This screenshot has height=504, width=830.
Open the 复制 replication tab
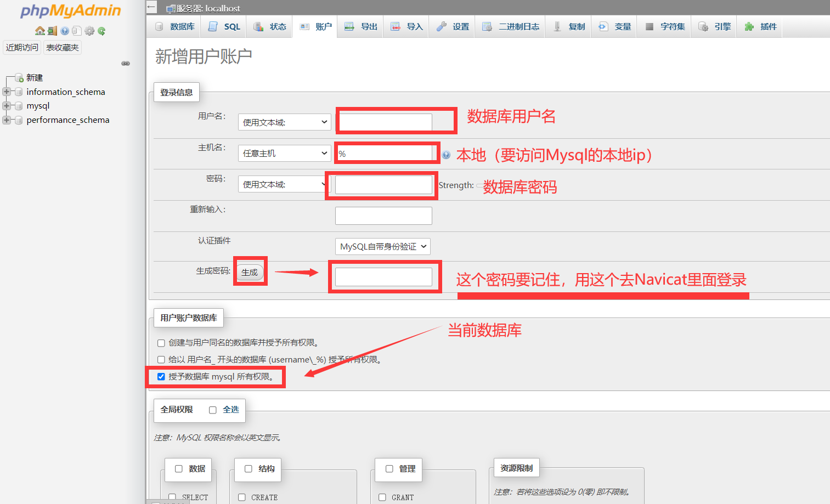pyautogui.click(x=568, y=26)
